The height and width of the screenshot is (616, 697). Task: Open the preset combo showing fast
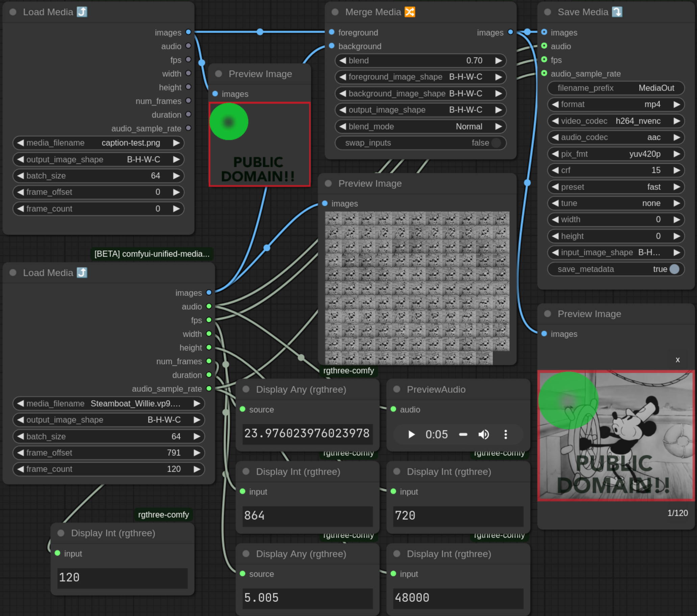pos(616,187)
